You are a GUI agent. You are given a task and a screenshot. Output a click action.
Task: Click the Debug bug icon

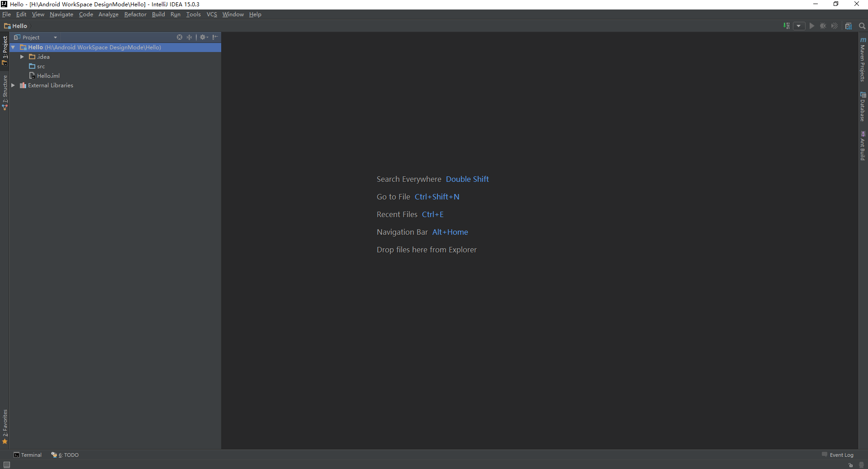point(823,26)
